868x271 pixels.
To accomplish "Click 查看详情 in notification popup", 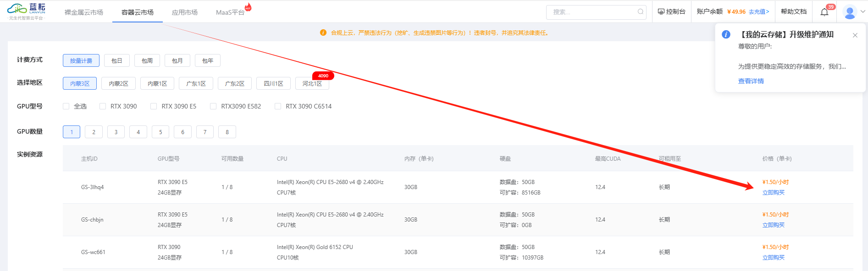I will 751,81.
